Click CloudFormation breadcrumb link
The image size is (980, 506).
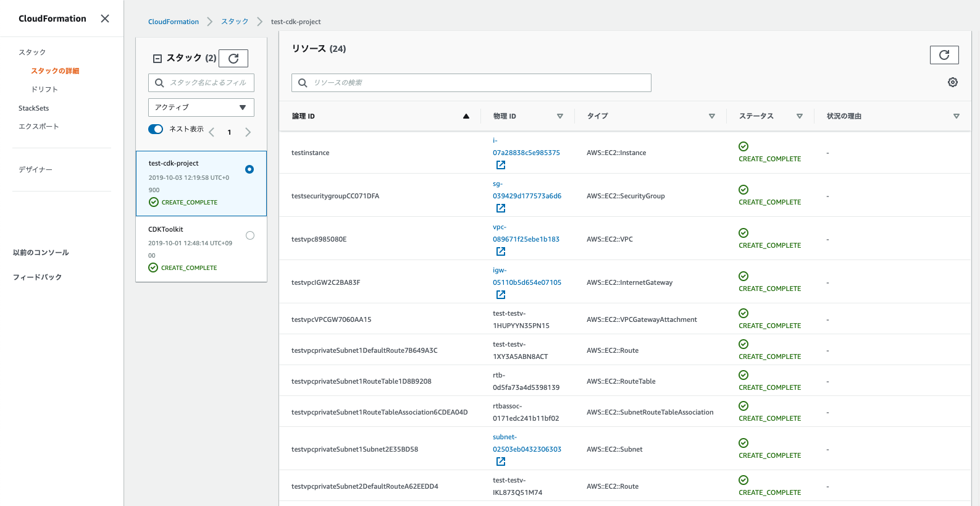pos(174,22)
